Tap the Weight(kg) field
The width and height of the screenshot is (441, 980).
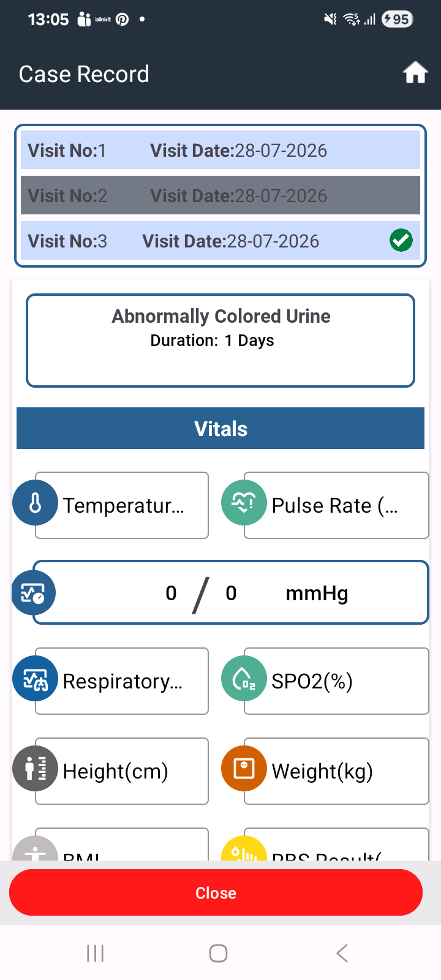336,771
